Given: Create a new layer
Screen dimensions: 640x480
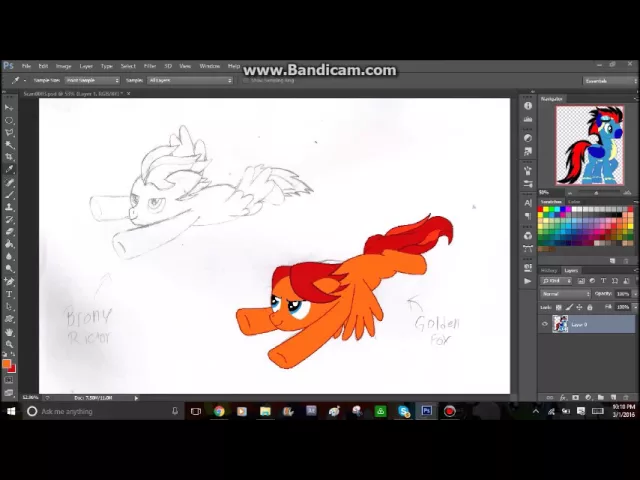Looking at the screenshot, I should (613, 397).
